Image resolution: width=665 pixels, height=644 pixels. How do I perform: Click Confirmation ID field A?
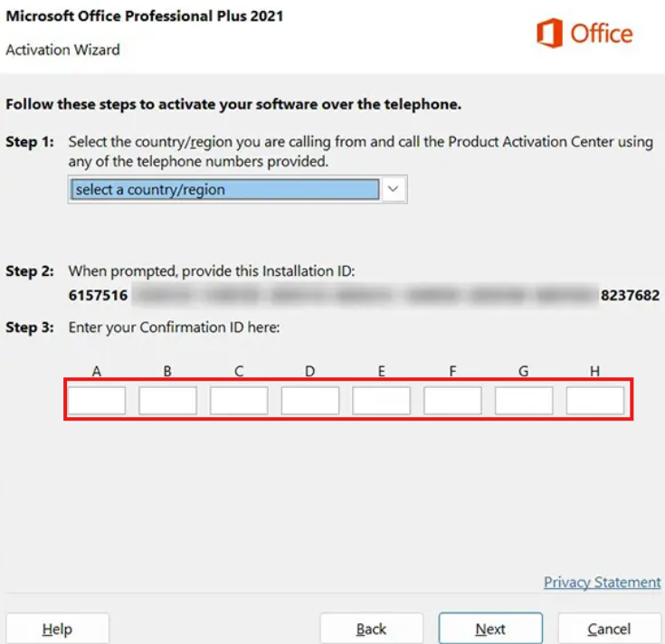pyautogui.click(x=97, y=401)
